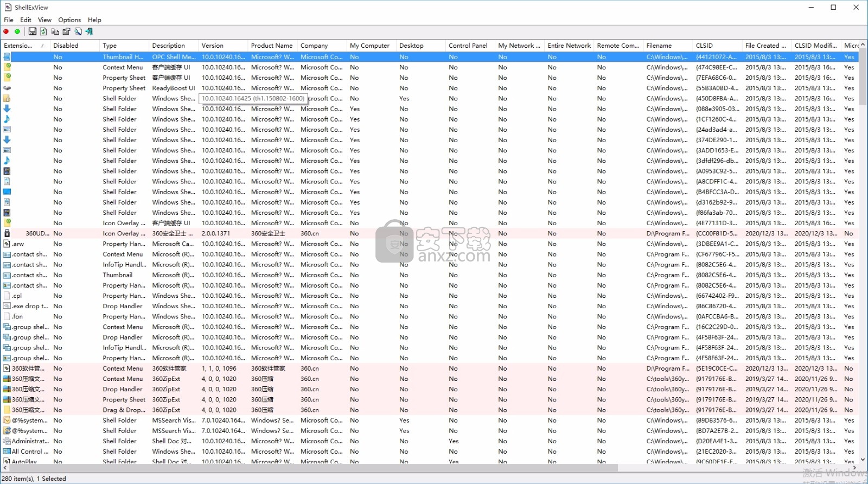Click the Exit door toolbar icon

pyautogui.click(x=90, y=31)
